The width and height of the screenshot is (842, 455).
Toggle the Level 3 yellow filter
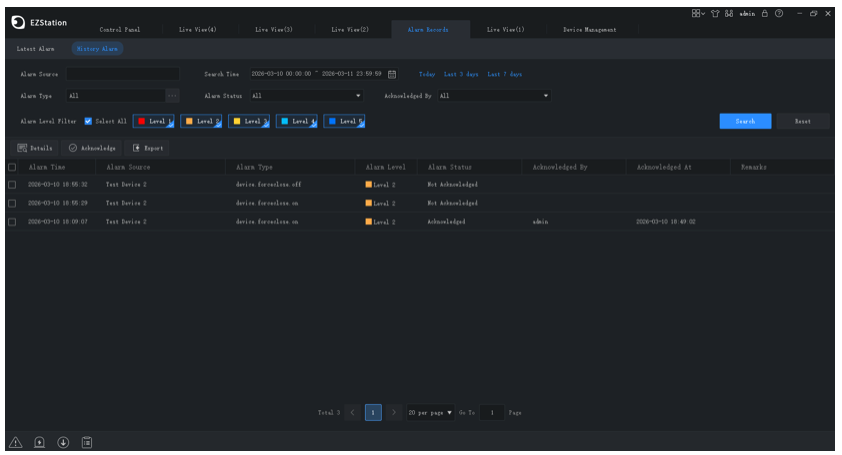(249, 121)
